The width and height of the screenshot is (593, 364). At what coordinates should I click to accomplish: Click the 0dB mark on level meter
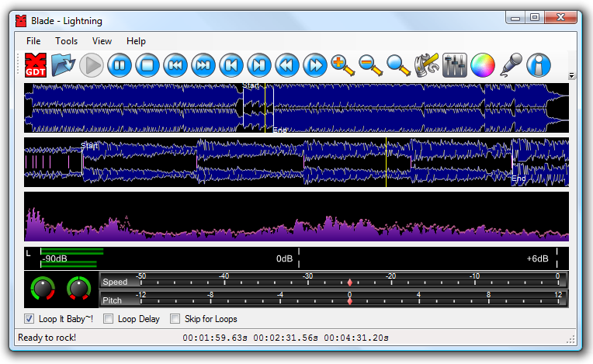point(284,258)
